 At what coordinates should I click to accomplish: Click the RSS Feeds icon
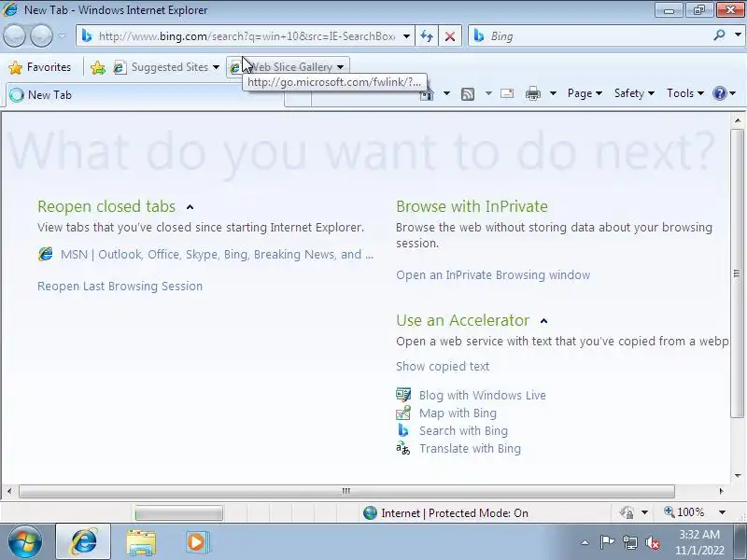468,94
